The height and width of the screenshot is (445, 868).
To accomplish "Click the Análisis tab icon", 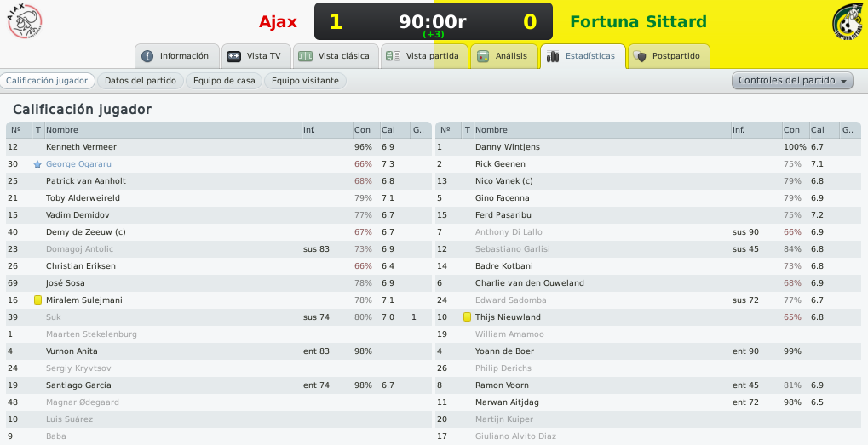I will [483, 56].
